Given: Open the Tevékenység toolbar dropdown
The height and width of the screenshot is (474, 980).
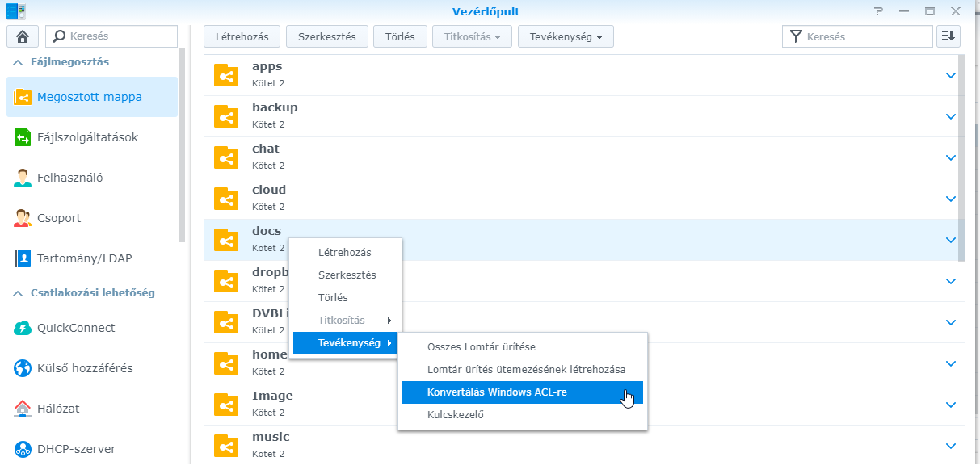Looking at the screenshot, I should 566,36.
